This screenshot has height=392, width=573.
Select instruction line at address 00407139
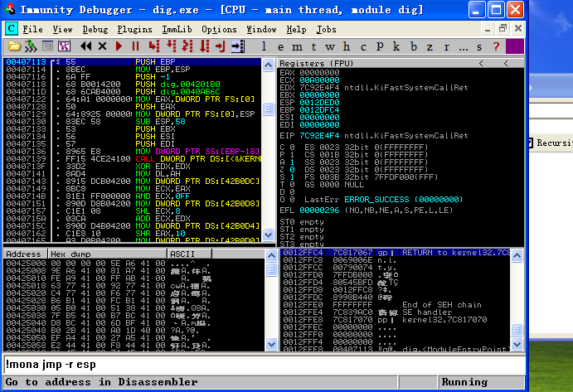pyautogui.click(x=133, y=159)
